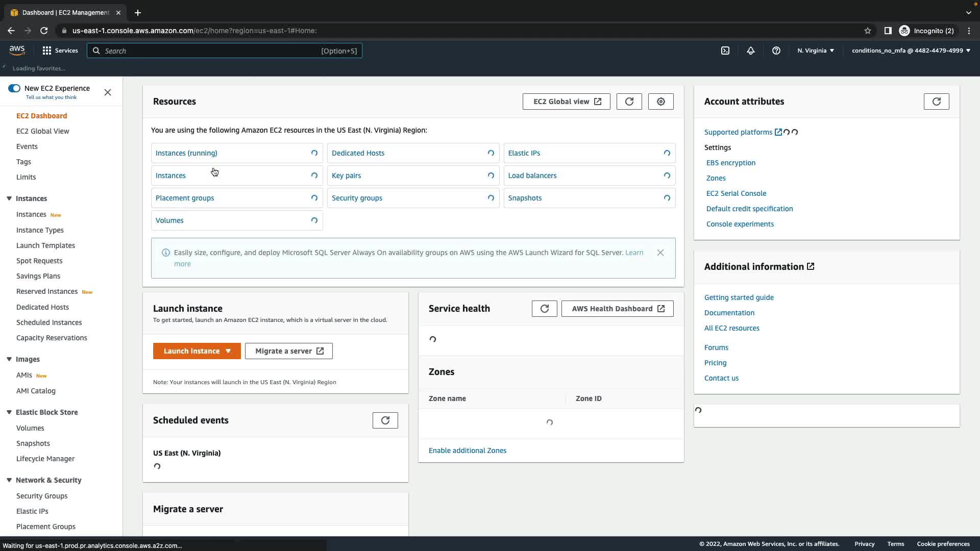Click the AWS logo home icon
Viewport: 980px width, 551px height.
click(x=17, y=50)
